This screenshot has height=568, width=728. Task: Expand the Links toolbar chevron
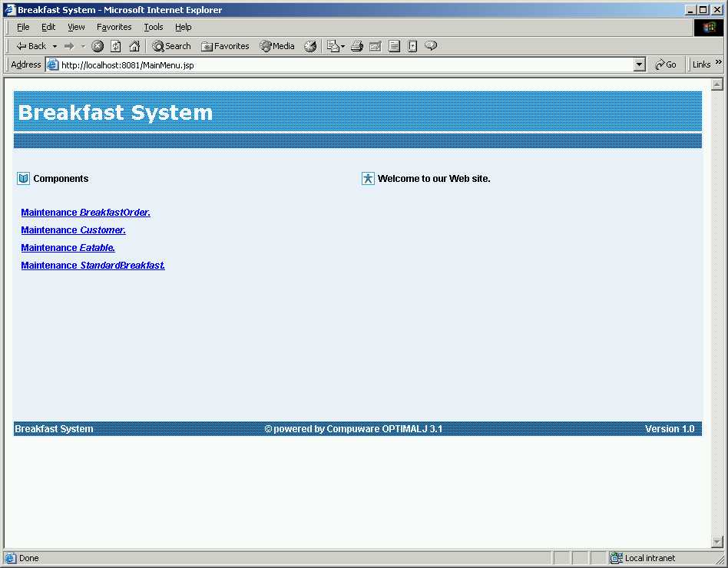point(719,61)
